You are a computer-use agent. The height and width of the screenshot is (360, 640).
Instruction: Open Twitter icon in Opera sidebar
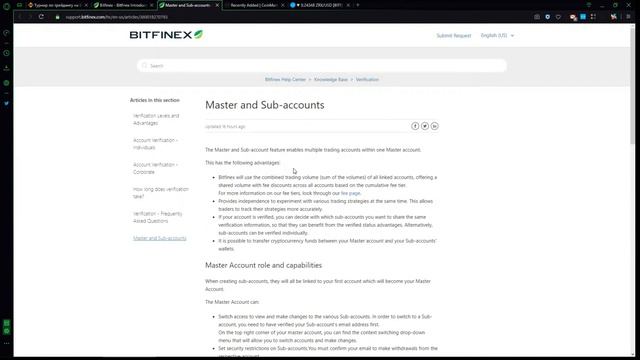(x=6, y=103)
